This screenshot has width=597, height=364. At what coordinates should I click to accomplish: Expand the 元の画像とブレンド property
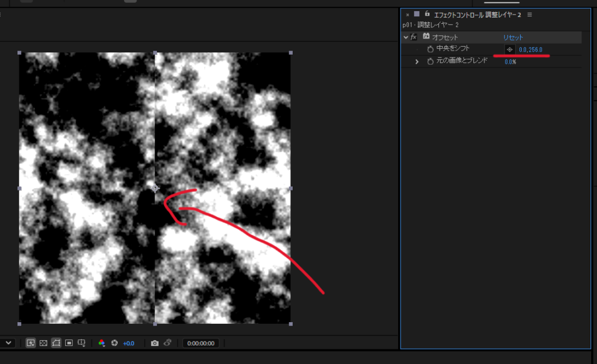click(x=417, y=61)
